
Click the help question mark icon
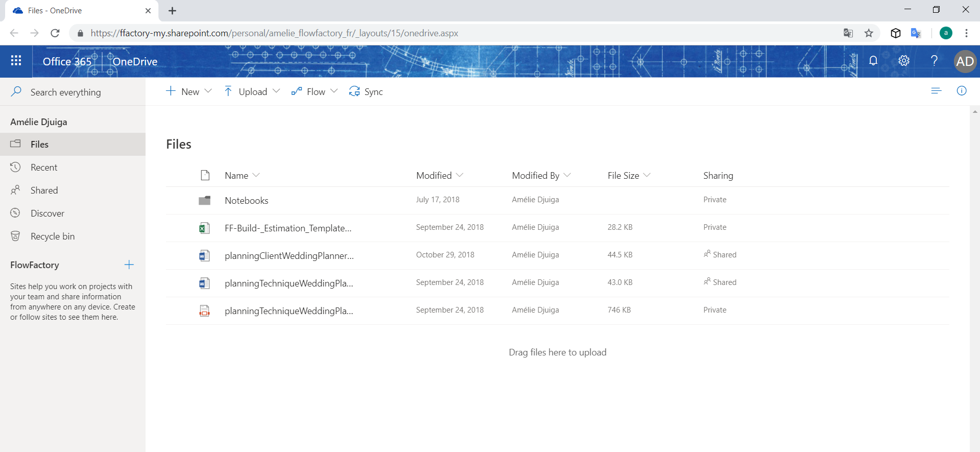(934, 61)
